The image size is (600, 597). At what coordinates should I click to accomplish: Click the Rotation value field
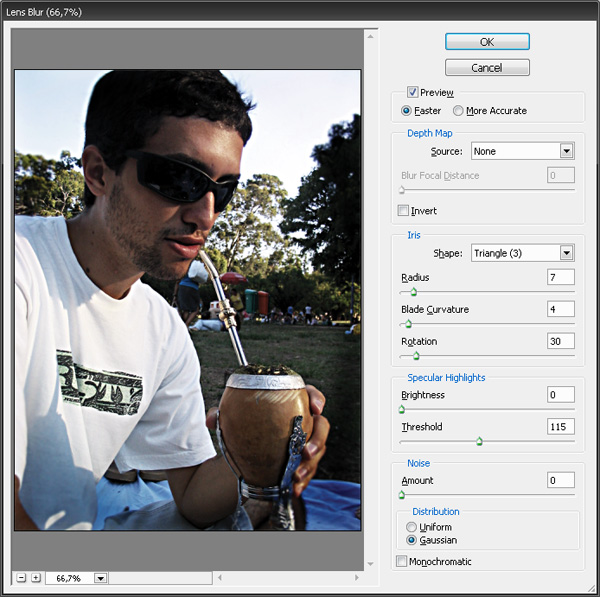click(561, 341)
